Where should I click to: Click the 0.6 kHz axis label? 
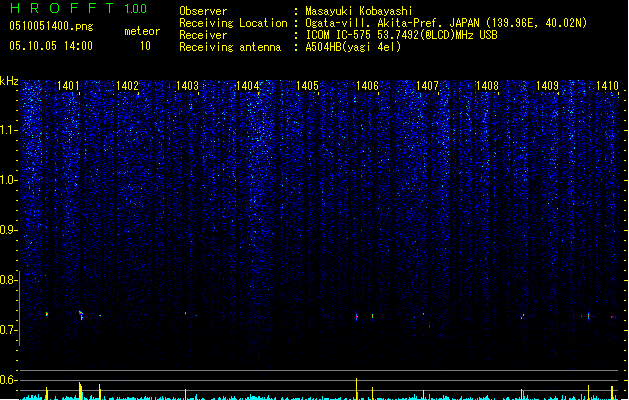pos(8,380)
